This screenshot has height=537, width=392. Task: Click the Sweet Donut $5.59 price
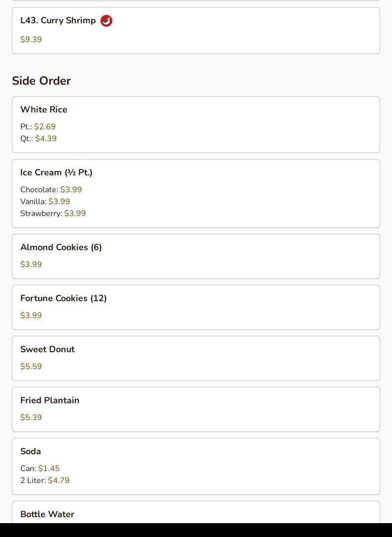(31, 367)
